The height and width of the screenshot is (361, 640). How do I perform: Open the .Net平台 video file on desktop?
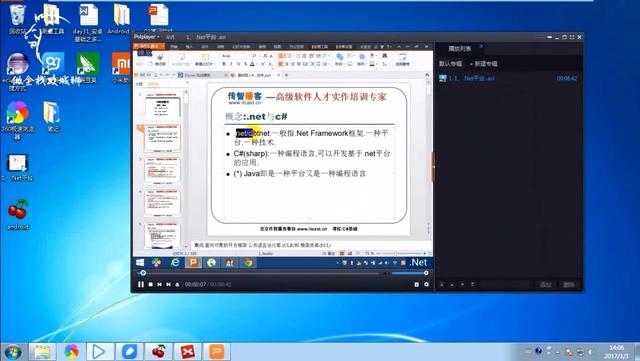point(17,167)
